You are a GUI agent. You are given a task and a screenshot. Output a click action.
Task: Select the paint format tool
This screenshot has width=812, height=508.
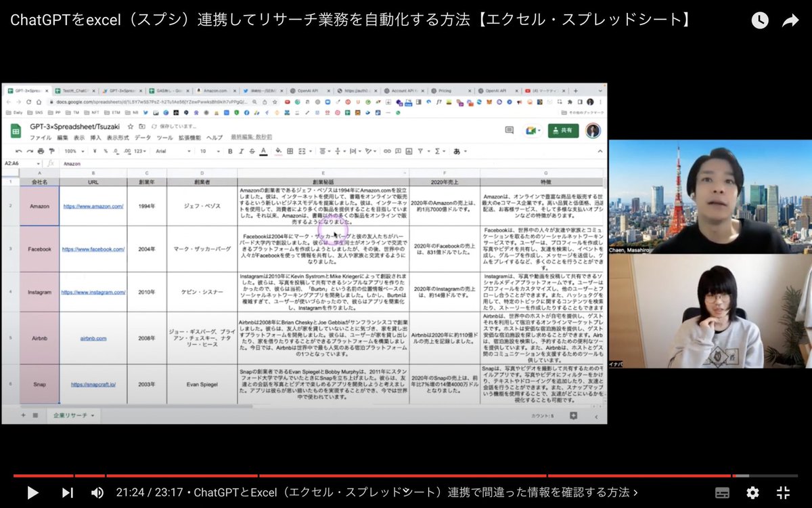52,151
